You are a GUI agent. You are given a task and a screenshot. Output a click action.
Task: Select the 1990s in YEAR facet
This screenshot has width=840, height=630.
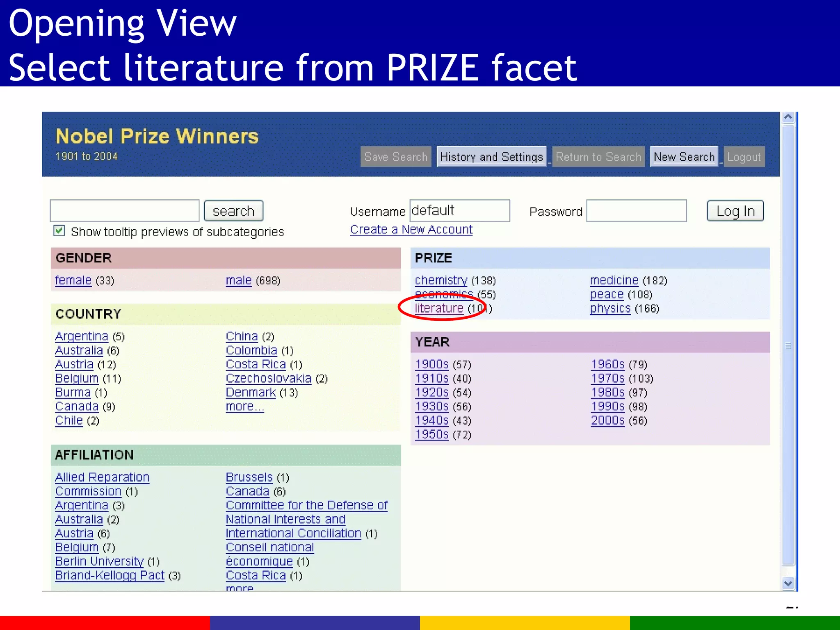point(608,406)
